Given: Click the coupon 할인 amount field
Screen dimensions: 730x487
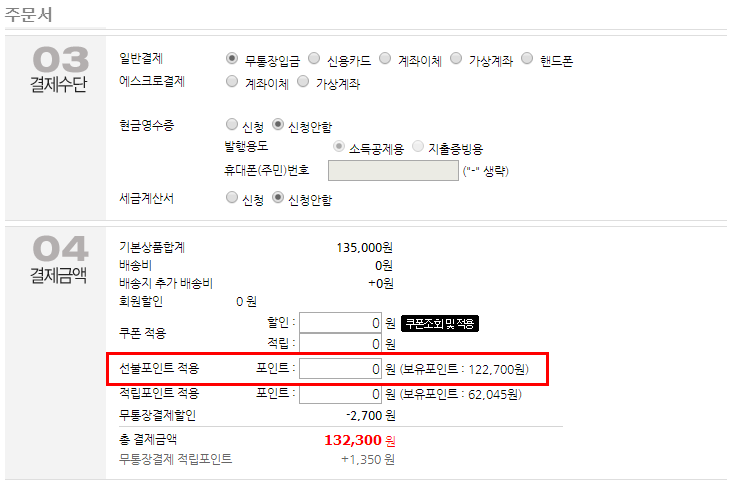Looking at the screenshot, I should tap(340, 323).
